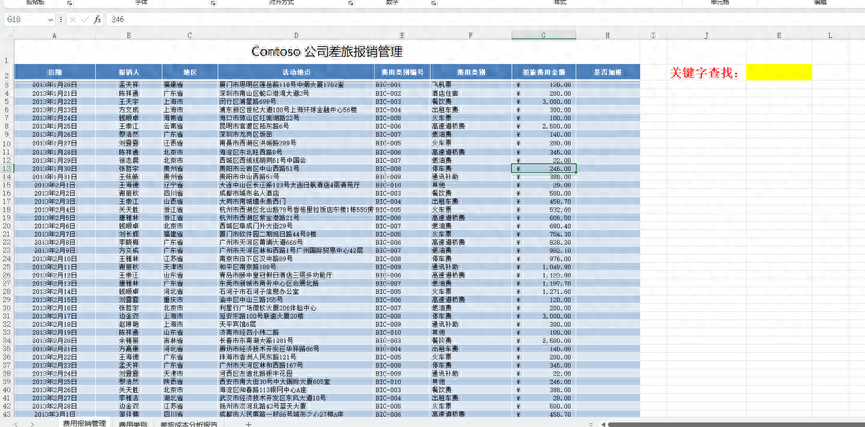Image resolution: width=865 pixels, height=427 pixels.
Task: Select column G header
Action: pos(543,35)
